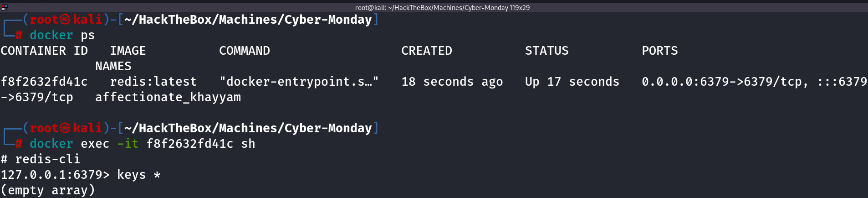Click the redis:latest image name
Viewport: 868px width, 198px height.
click(x=153, y=82)
